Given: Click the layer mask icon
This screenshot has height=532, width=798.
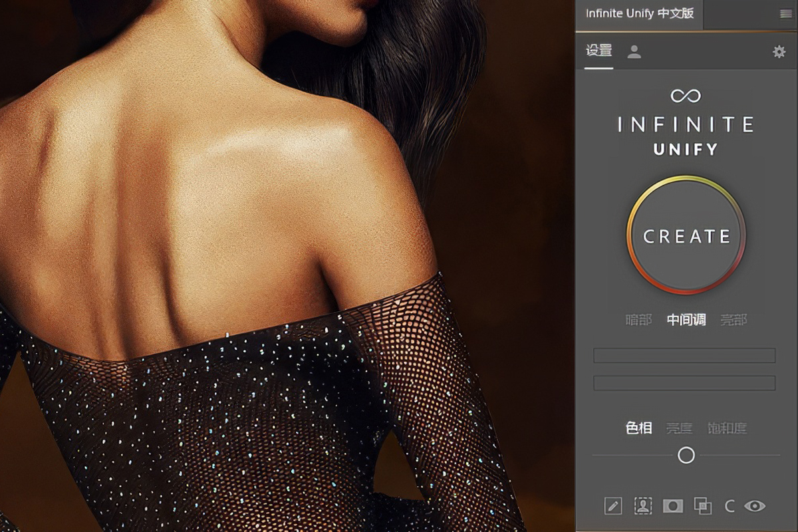Looking at the screenshot, I should (x=673, y=506).
